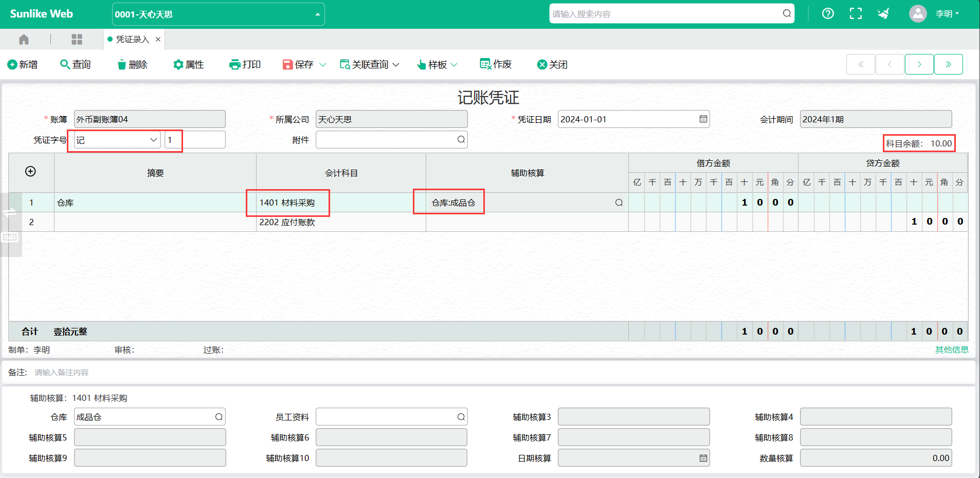Open the help question-mark icon

point(828,14)
